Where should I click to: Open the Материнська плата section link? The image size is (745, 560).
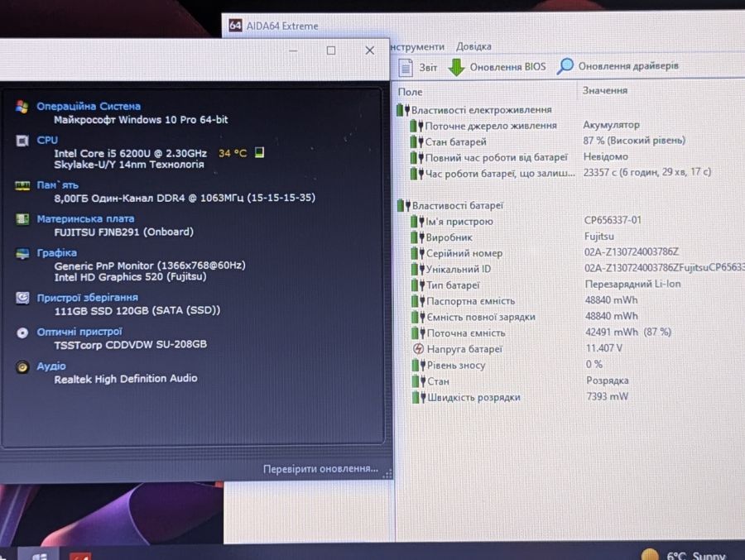[85, 219]
